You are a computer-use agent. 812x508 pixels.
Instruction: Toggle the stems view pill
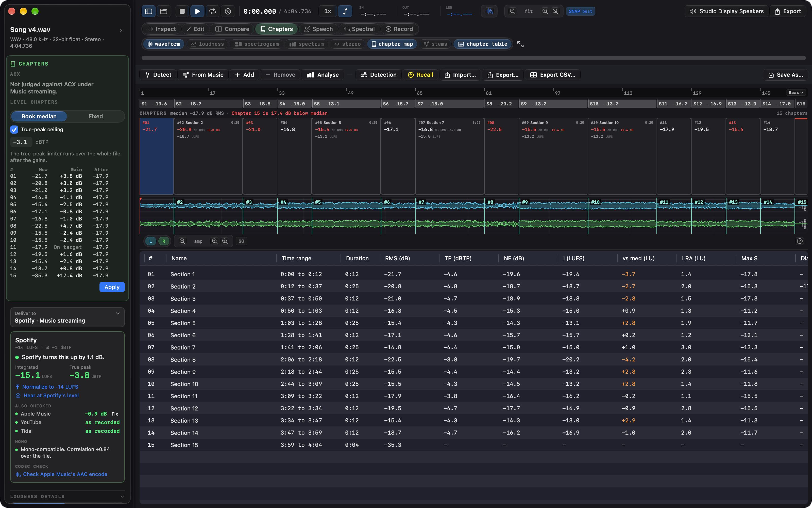coord(435,44)
